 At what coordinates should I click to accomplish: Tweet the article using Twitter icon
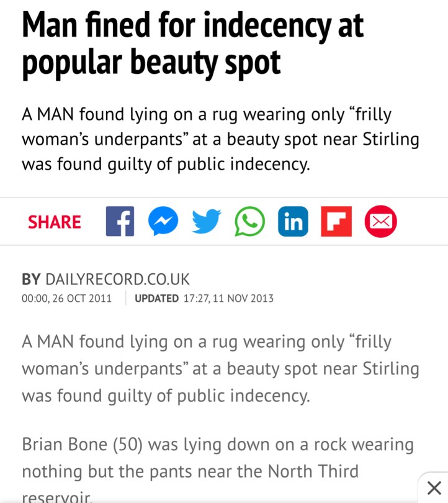pos(207,222)
